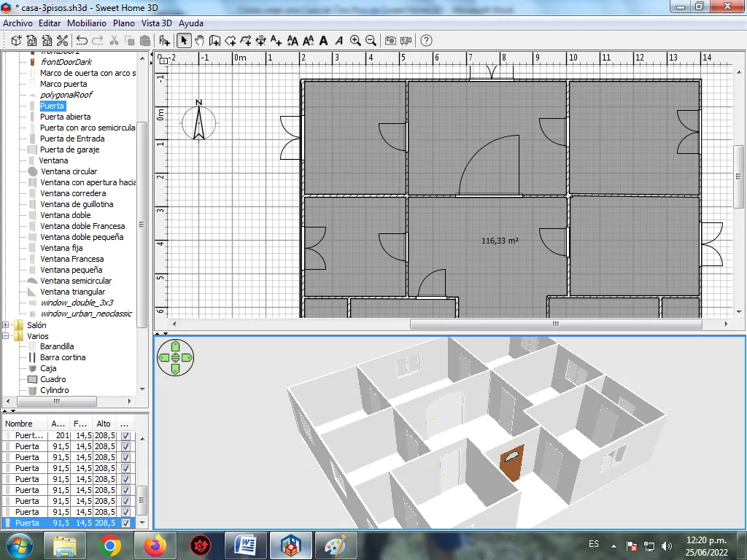Click the bottom arrow in the 3D navigation pad

click(x=175, y=369)
